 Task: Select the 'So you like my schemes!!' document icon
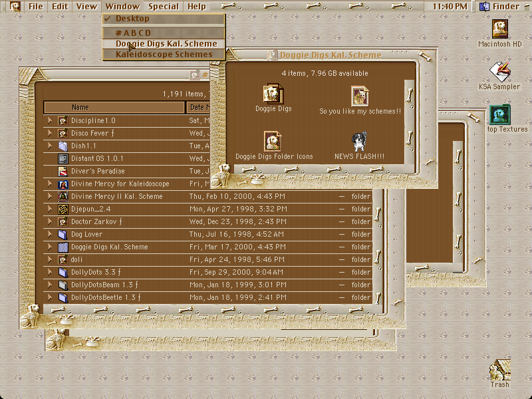360,96
